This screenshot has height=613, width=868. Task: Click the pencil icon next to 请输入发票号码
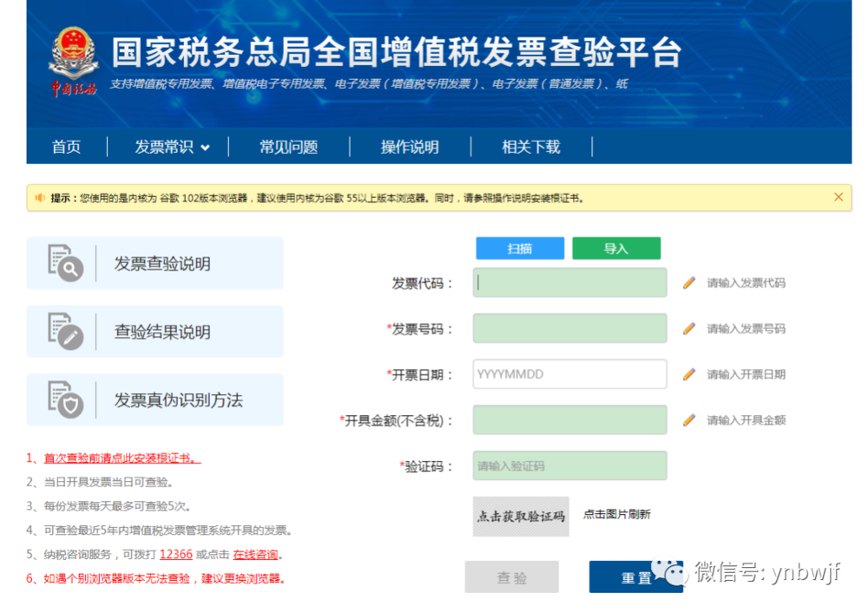pos(688,328)
